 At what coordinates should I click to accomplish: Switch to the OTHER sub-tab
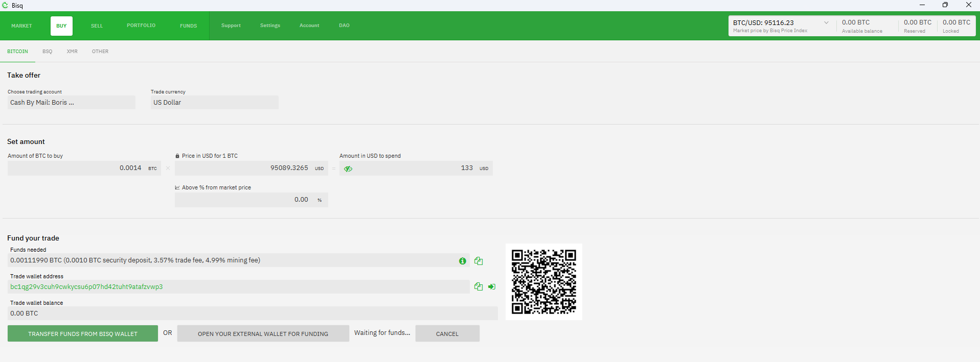(100, 52)
